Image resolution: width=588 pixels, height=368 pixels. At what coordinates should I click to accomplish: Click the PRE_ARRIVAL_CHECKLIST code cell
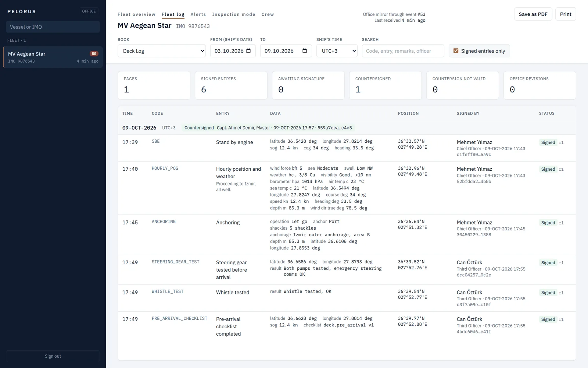pos(179,318)
